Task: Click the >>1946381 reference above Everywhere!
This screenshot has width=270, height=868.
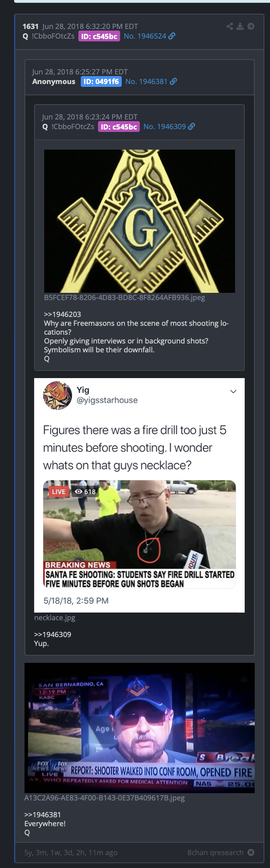Action: 43,815
